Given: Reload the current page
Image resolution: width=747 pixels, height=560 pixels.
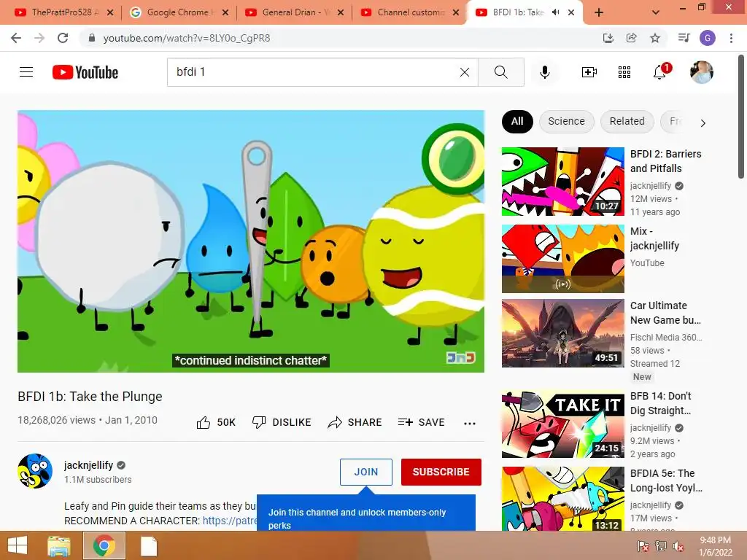Looking at the screenshot, I should tap(63, 38).
